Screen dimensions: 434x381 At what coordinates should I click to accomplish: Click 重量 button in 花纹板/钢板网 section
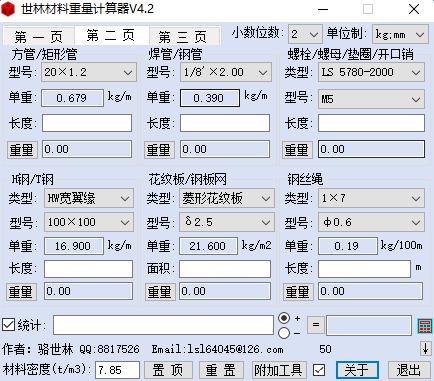coord(160,292)
